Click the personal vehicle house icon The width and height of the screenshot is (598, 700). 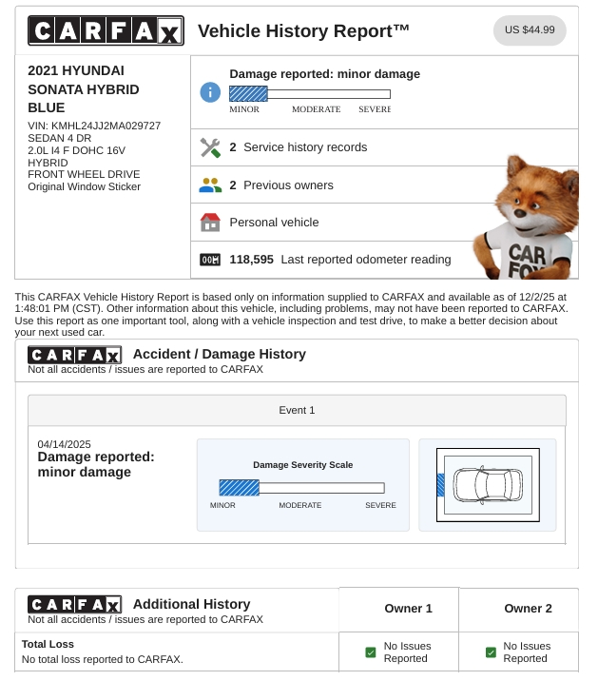tap(210, 223)
